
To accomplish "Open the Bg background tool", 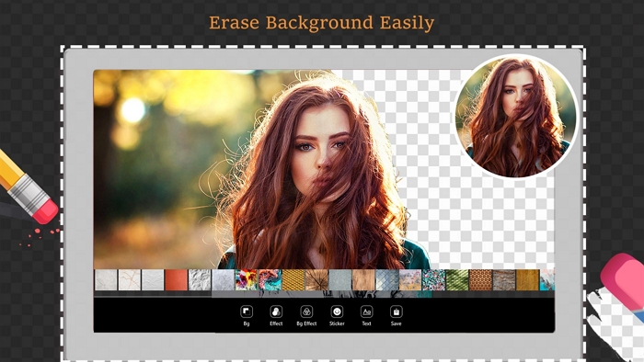I will 246,316.
